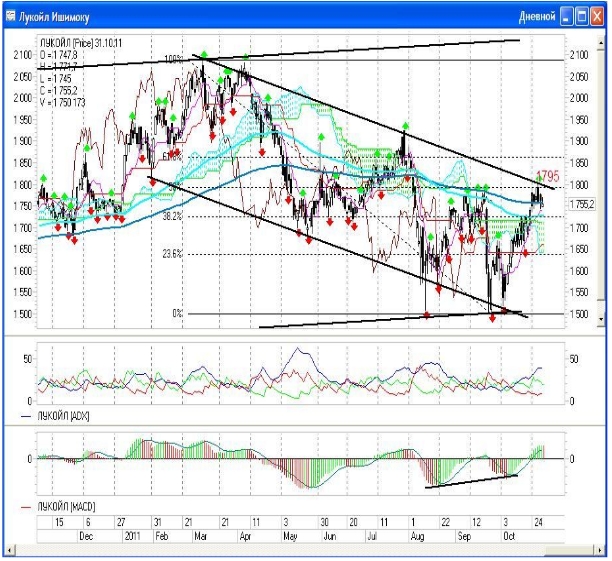
Task: Click the Feb month label
Action: (x=162, y=536)
